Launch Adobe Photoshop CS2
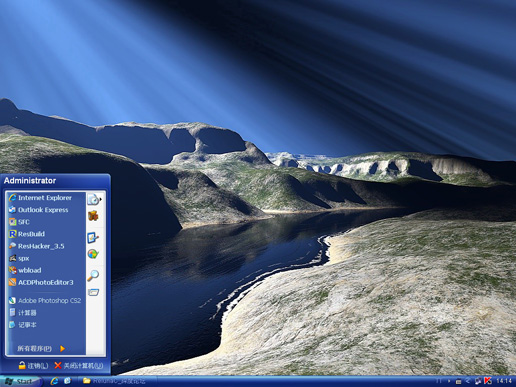The image size is (516, 387). (45, 300)
